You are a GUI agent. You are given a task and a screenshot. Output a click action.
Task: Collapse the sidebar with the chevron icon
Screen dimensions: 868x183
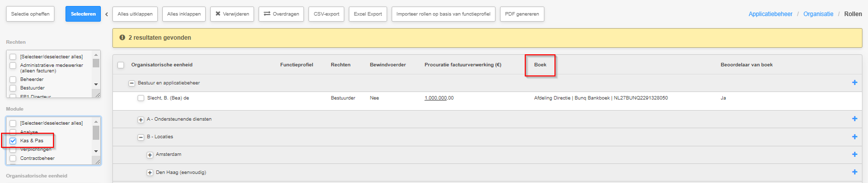coord(106,14)
